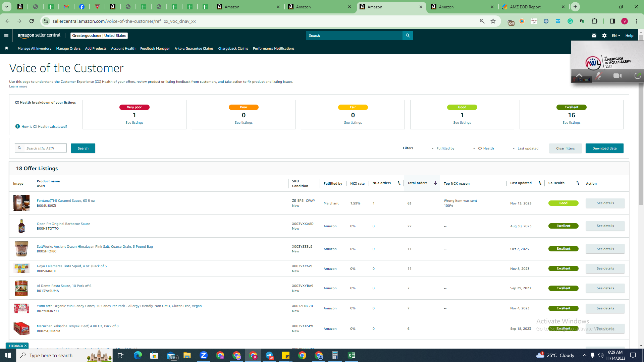Click the camera icon in the meeting overlay

click(618, 76)
